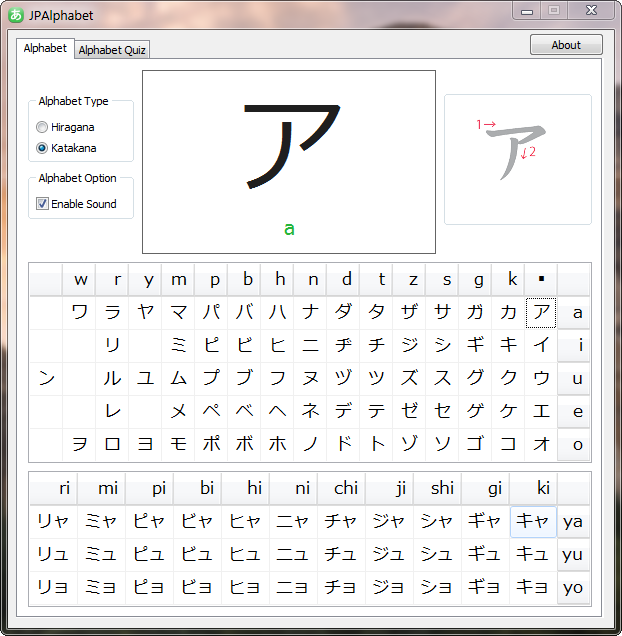Open the Alphabet tab
This screenshot has height=636, width=622.
pyautogui.click(x=45, y=48)
